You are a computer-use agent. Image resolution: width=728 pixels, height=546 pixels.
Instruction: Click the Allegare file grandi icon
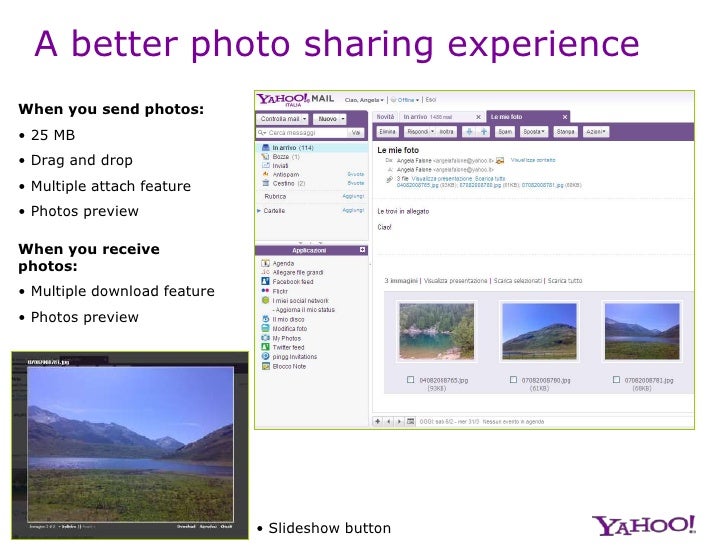tap(266, 273)
